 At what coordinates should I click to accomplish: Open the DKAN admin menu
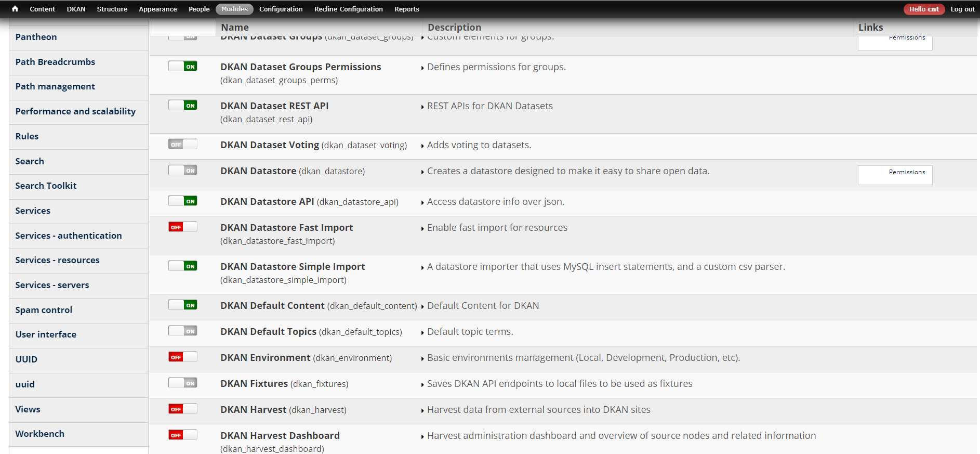(x=76, y=9)
